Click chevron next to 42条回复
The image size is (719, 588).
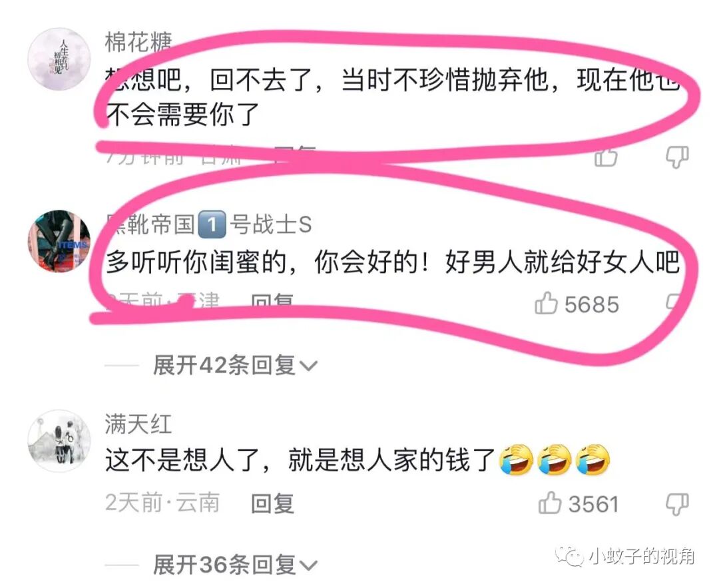click(x=308, y=366)
